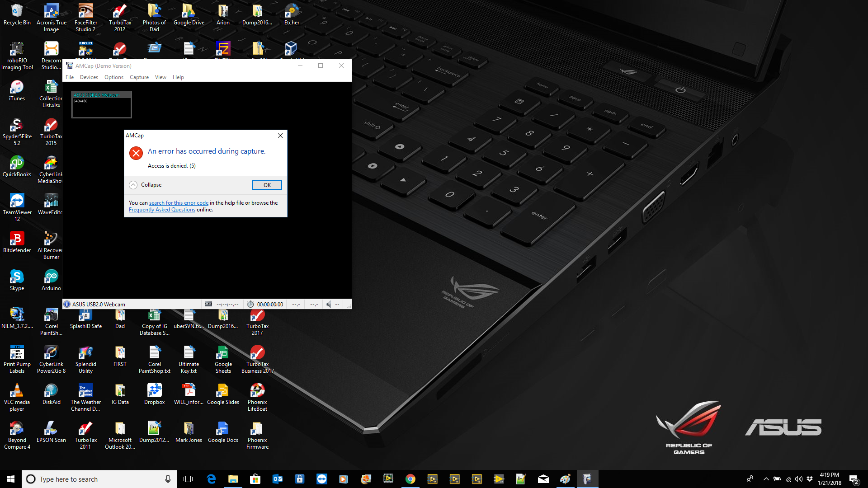Viewport: 868px width, 488px height.
Task: Click OK in the AMCap error dialog
Action: coord(267,185)
